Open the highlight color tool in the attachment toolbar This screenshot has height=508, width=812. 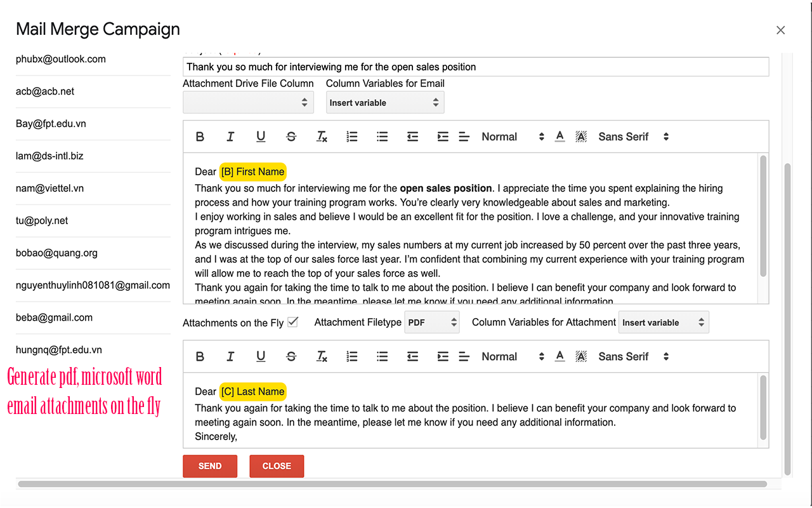click(581, 356)
